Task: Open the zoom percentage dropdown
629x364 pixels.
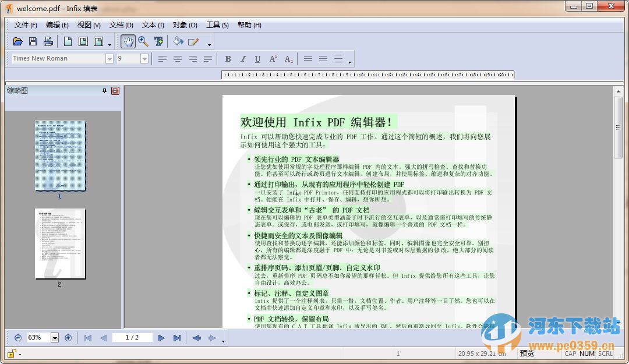Action: [x=55, y=337]
